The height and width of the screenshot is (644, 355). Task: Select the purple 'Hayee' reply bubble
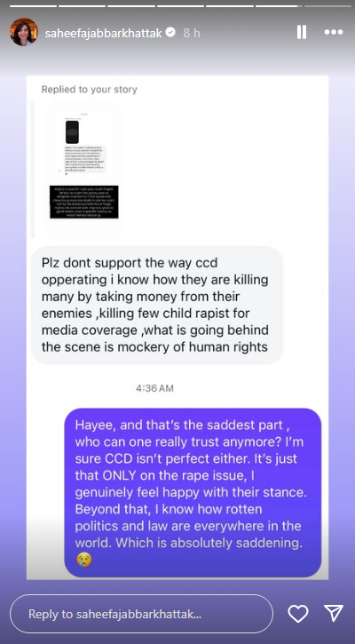pyautogui.click(x=193, y=492)
